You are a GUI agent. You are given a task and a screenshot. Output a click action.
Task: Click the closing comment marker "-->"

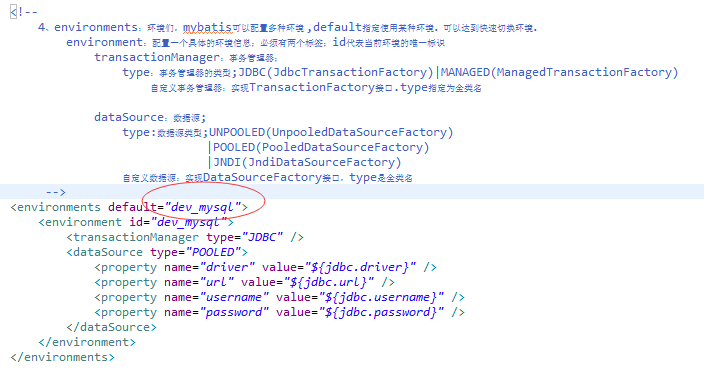[56, 192]
